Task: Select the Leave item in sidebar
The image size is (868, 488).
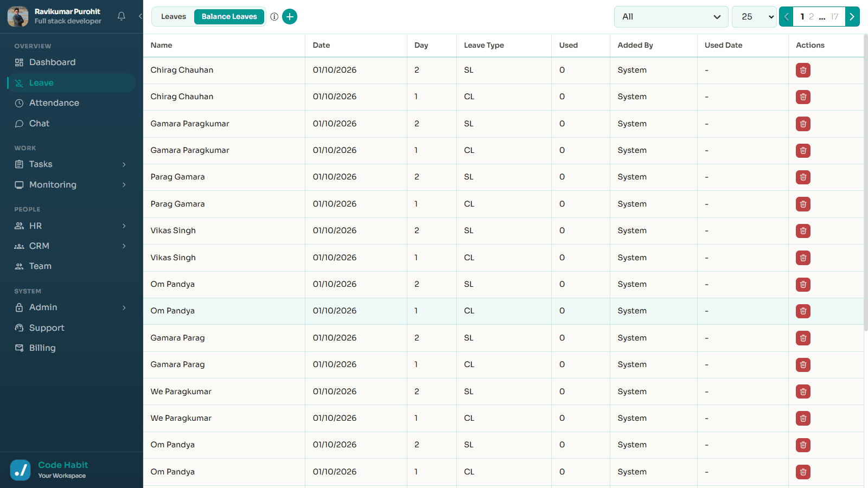Action: [72, 83]
